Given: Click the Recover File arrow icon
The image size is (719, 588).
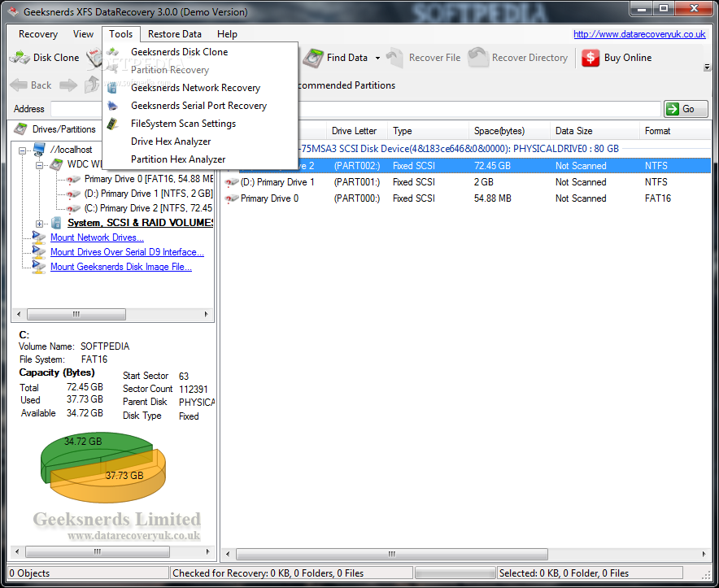Looking at the screenshot, I should tap(394, 58).
